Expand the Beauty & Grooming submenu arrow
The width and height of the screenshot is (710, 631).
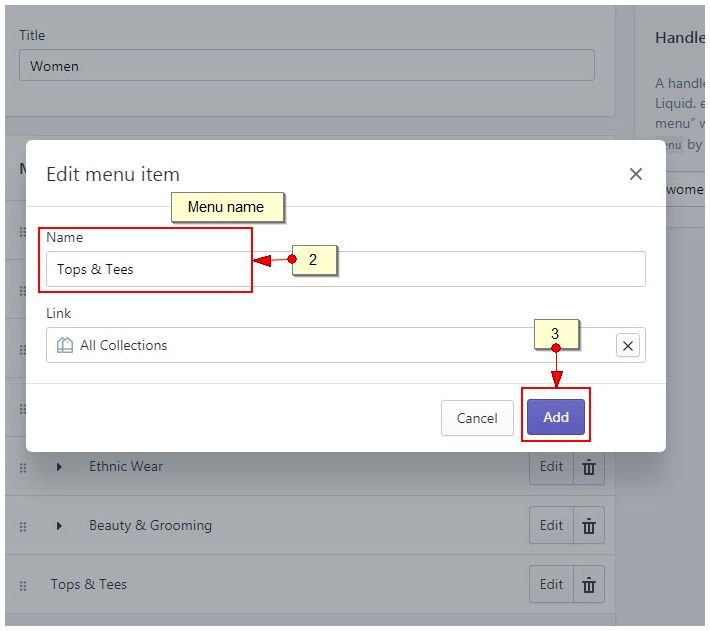click(59, 526)
